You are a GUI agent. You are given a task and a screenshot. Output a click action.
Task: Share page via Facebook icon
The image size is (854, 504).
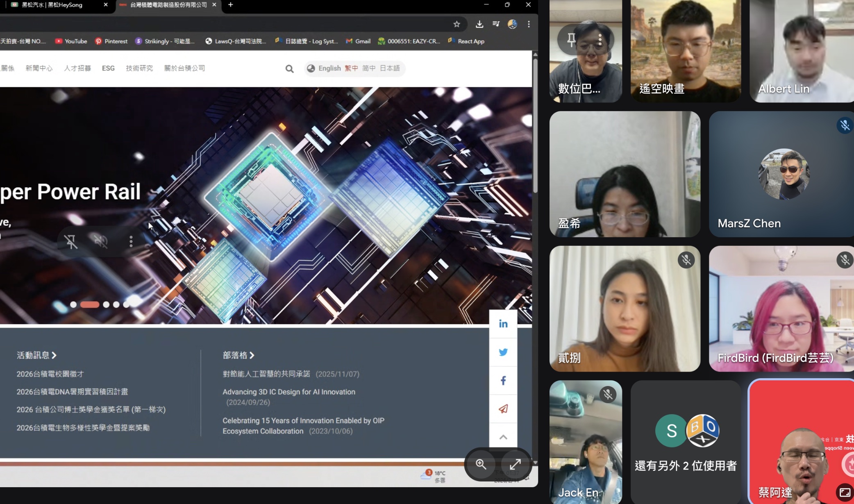(503, 380)
